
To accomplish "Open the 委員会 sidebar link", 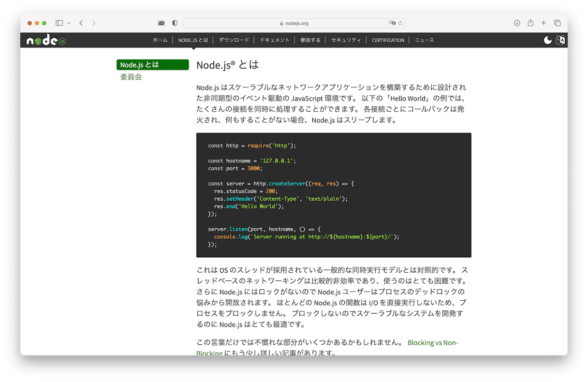I will click(x=131, y=77).
